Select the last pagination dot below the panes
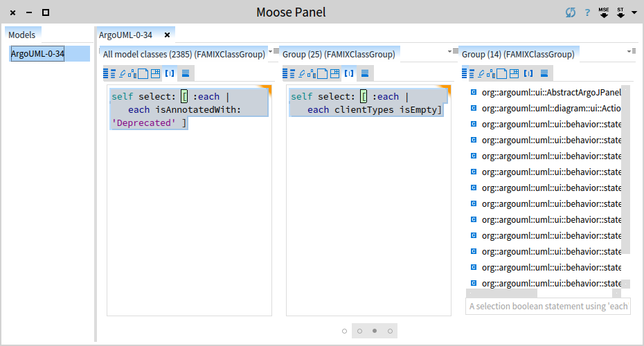 click(x=390, y=331)
